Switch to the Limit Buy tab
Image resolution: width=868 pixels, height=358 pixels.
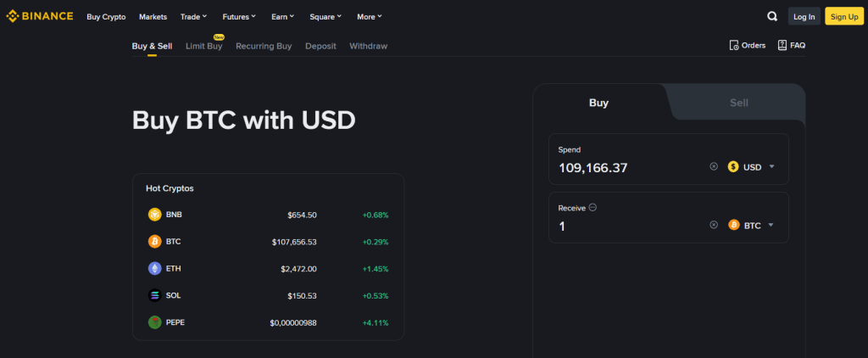[x=203, y=46]
